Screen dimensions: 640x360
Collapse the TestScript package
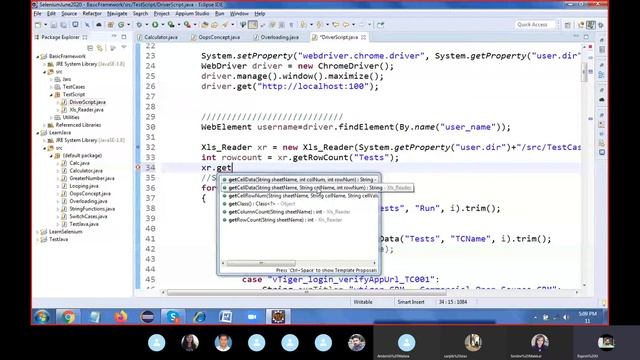click(51, 94)
